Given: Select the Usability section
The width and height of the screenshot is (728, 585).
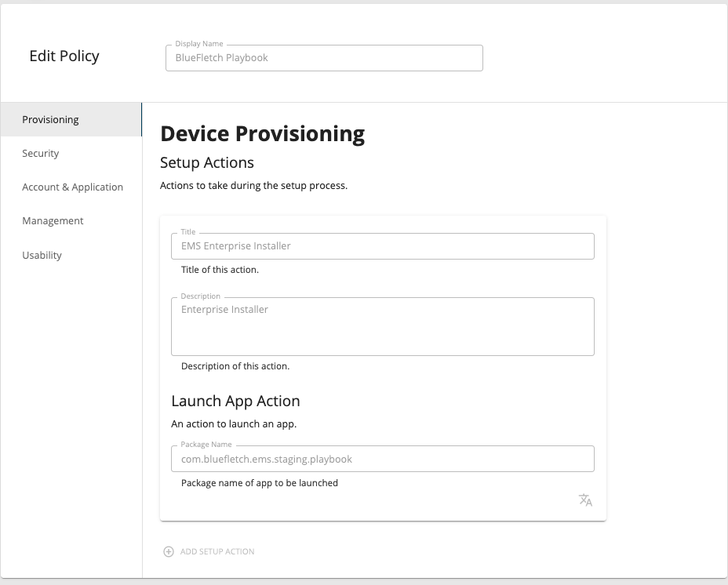Looking at the screenshot, I should 71,255.
